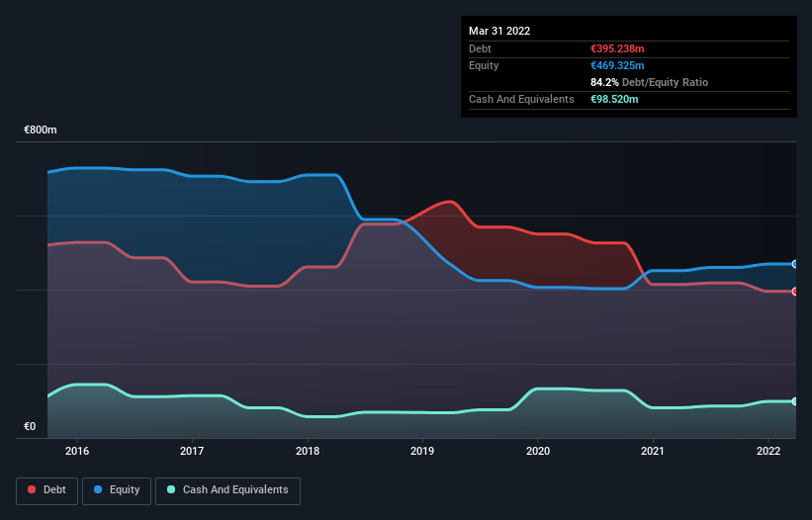Click the 84.2% Debt/Equity Ratio text
The image size is (812, 520).
click(650, 82)
